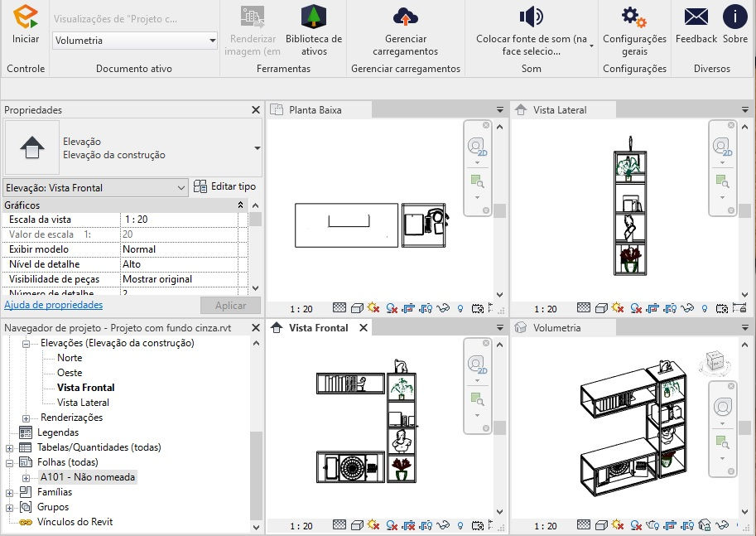Expand the Famílias tree node
Viewport: 756px width, 536px height.
click(x=9, y=493)
